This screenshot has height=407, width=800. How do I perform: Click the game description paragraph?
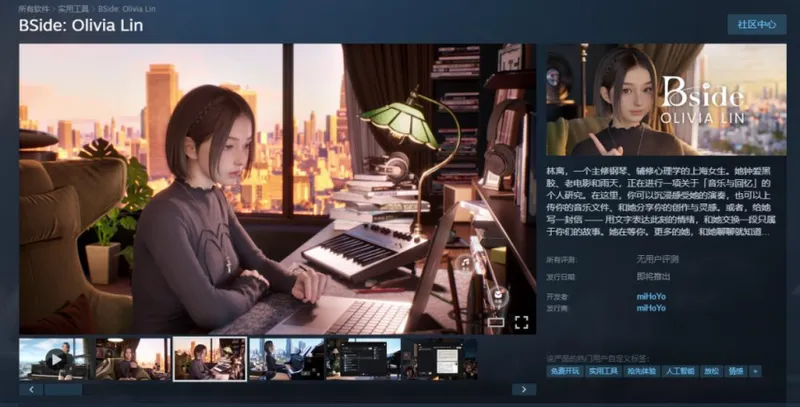point(661,201)
